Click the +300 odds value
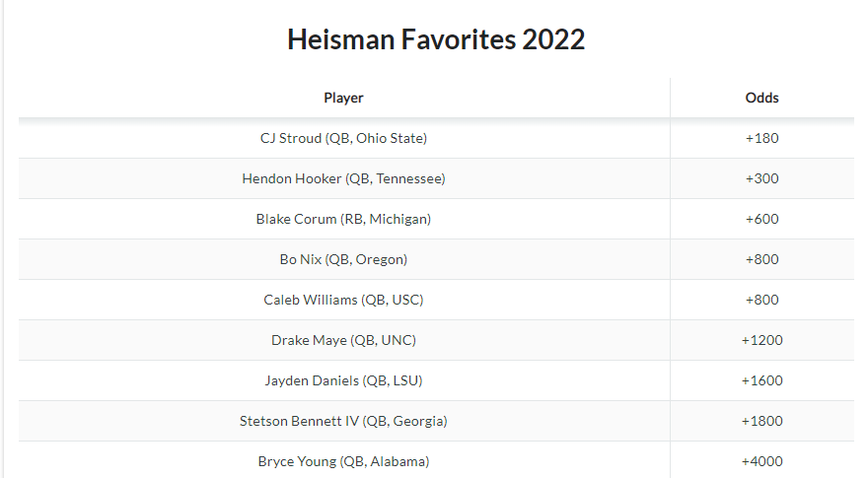Viewport: 868px width, 478px height. click(761, 178)
